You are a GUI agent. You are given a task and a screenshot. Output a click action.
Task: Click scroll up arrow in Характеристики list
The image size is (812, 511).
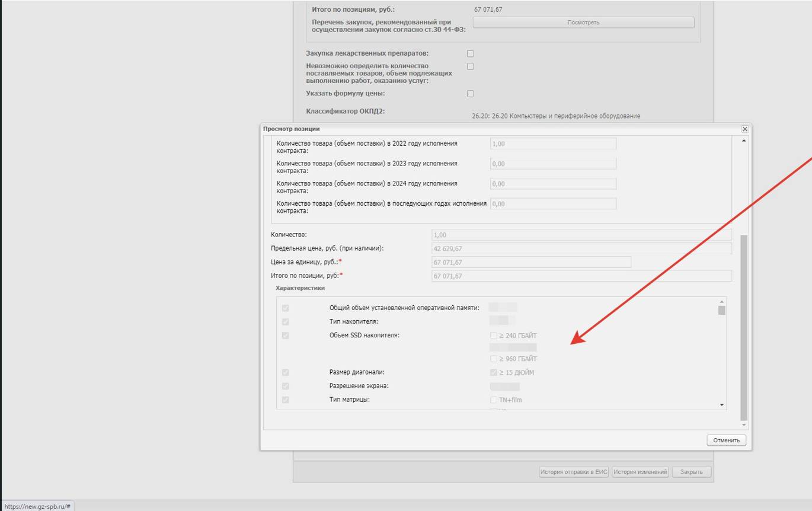coord(721,302)
